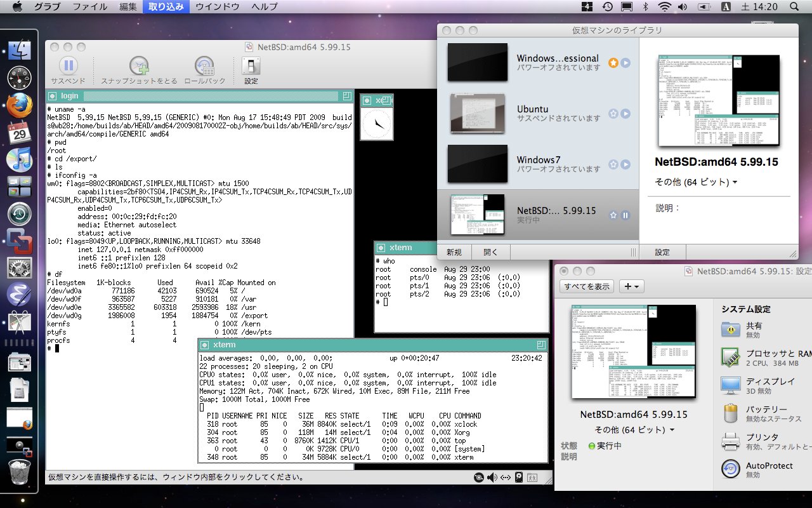
Task: Click the 新規 (New) button in library
Action: pyautogui.click(x=454, y=252)
